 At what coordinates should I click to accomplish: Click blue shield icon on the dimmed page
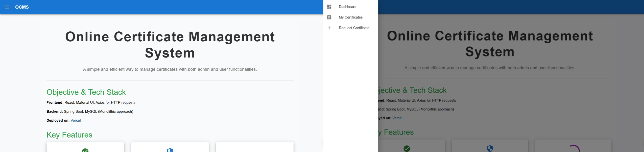[x=490, y=148]
